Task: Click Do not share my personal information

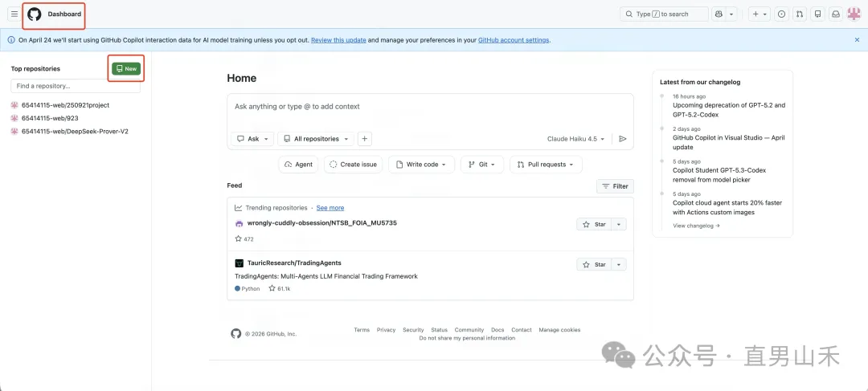Action: (467, 338)
